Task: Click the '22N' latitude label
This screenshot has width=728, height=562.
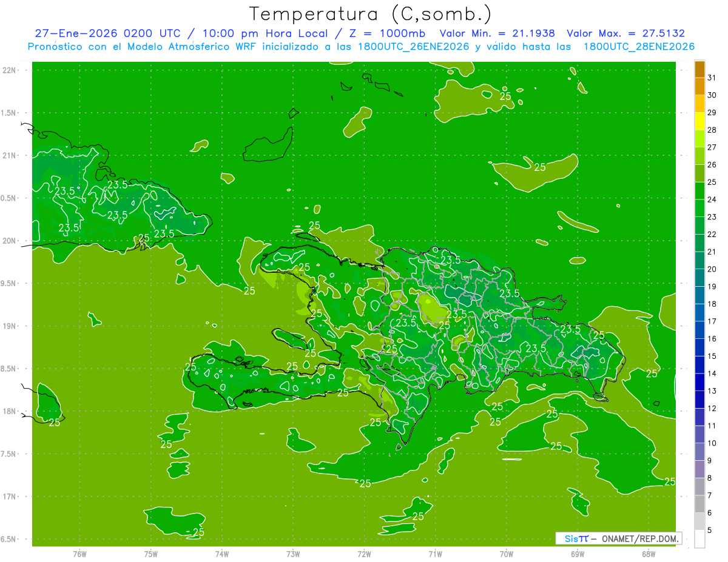Action: click(10, 70)
